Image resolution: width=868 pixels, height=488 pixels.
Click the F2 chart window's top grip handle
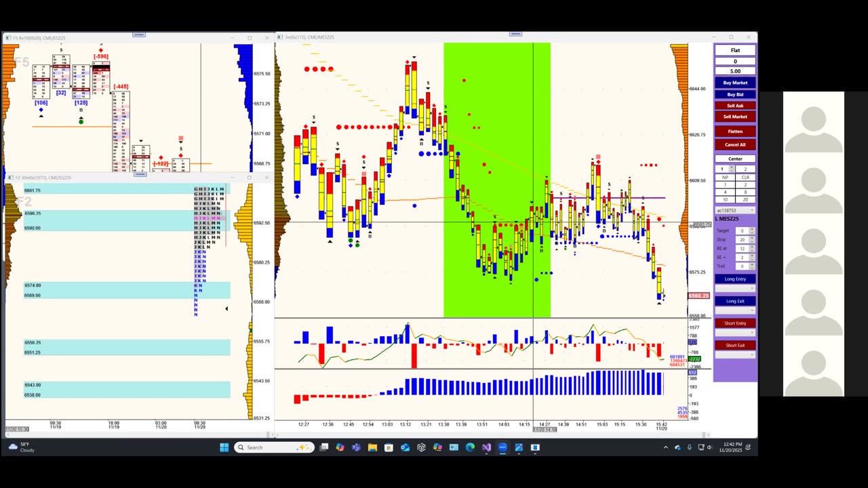pyautogui.click(x=139, y=174)
